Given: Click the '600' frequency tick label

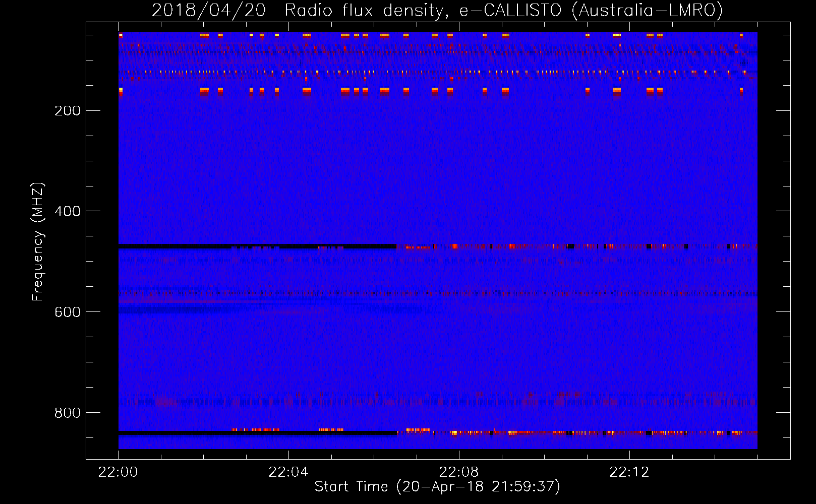Looking at the screenshot, I should [x=68, y=312].
